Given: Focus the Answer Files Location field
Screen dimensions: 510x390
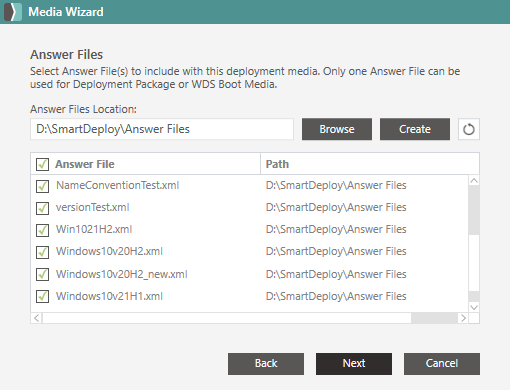Looking at the screenshot, I should [x=162, y=129].
